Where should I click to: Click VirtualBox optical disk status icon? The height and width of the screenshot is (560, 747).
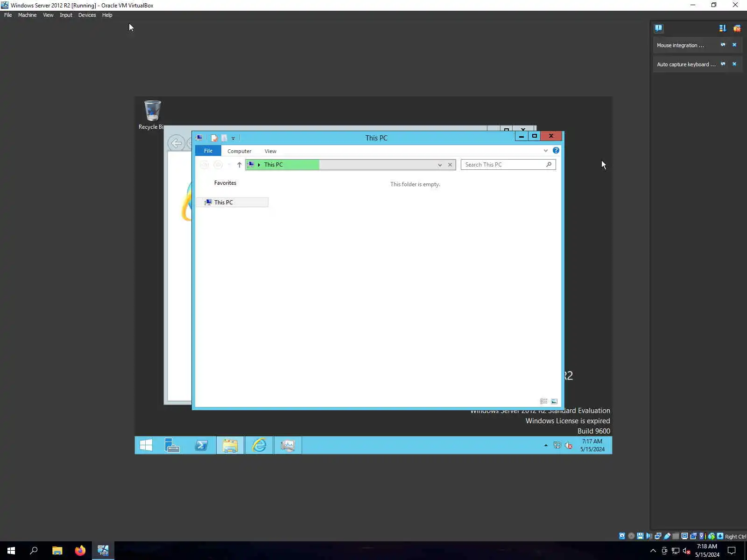coord(631,536)
